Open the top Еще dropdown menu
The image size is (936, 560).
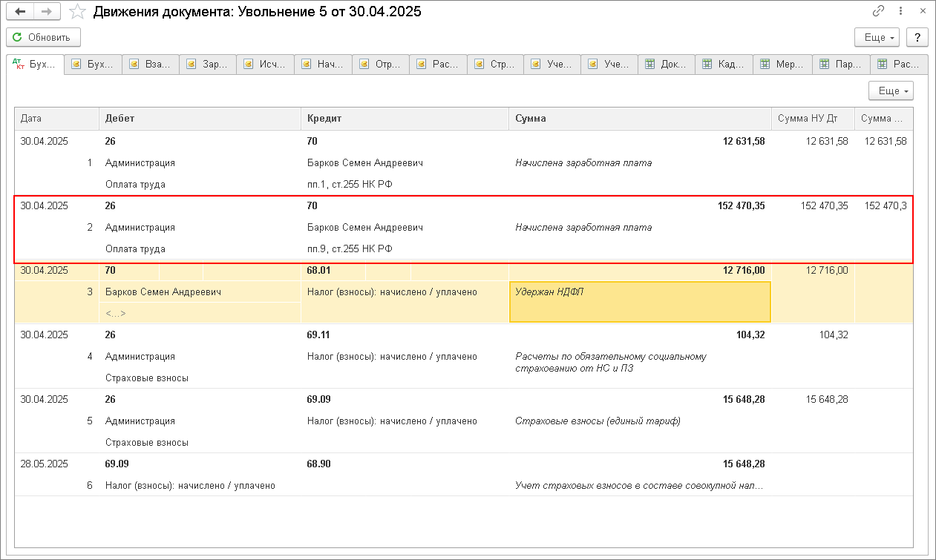click(x=877, y=37)
